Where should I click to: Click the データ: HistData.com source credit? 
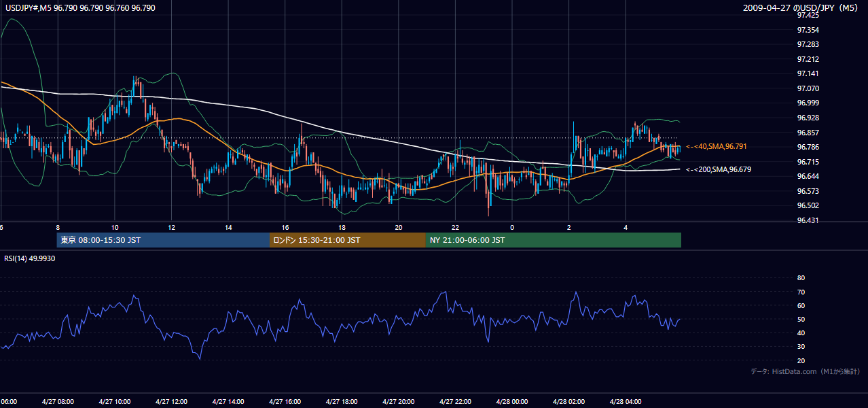pos(806,371)
